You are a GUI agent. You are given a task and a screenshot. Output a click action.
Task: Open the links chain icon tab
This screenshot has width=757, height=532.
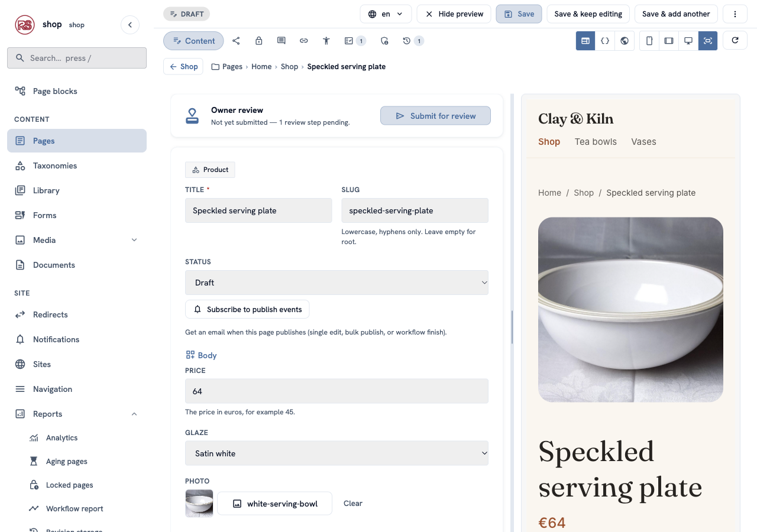point(303,41)
